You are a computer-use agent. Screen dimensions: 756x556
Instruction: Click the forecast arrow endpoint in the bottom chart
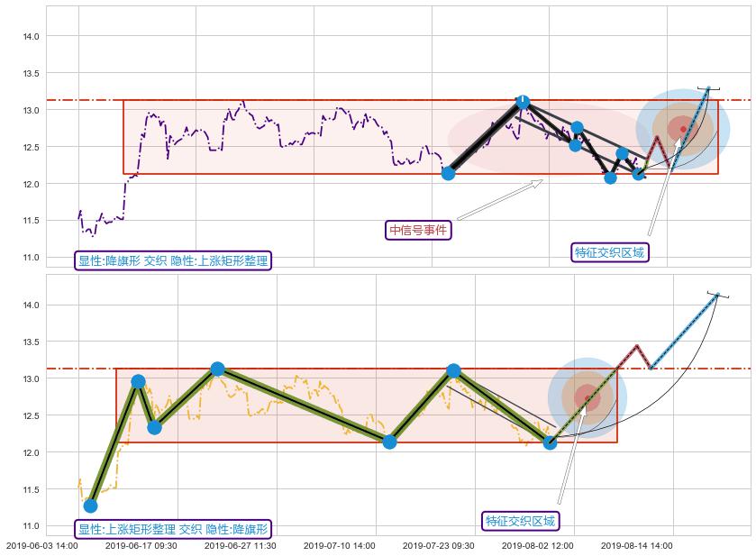(x=718, y=294)
